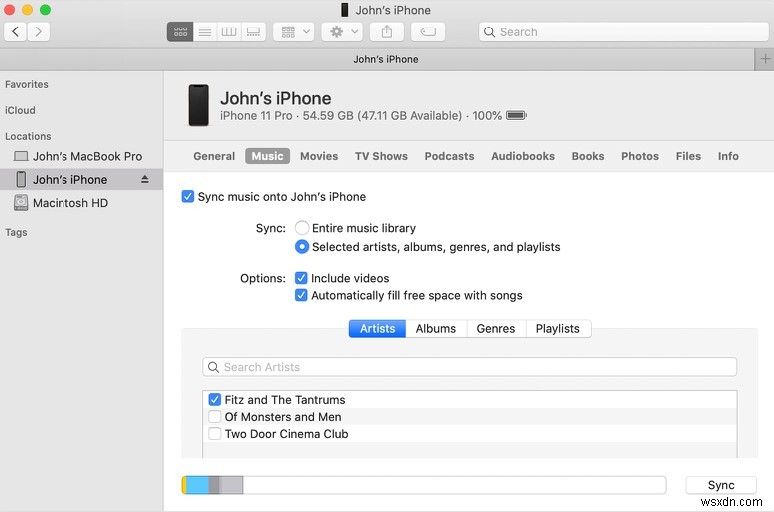Check Two Door Cinema Club
The height and width of the screenshot is (512, 774).
215,434
